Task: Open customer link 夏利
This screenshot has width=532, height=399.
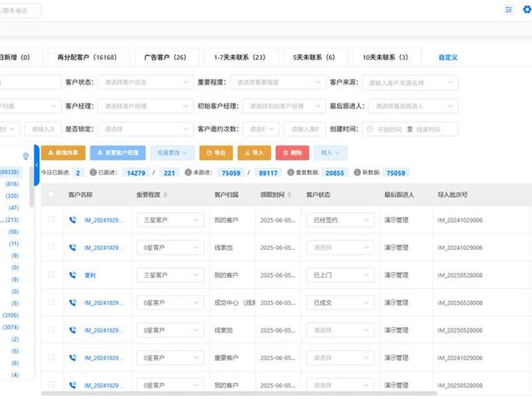Action: [90, 275]
